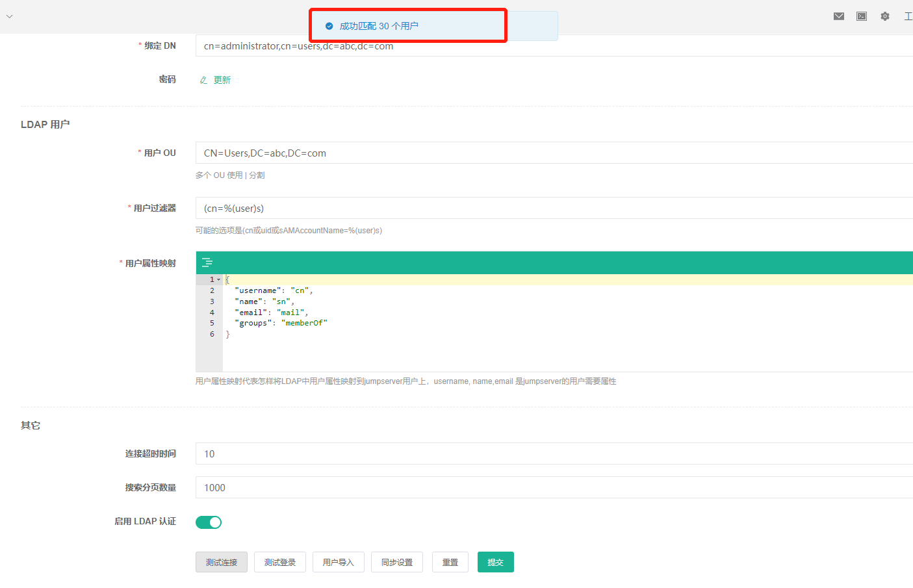Click the 测试登录 button
Viewport: 913px width, 588px height.
point(279,561)
